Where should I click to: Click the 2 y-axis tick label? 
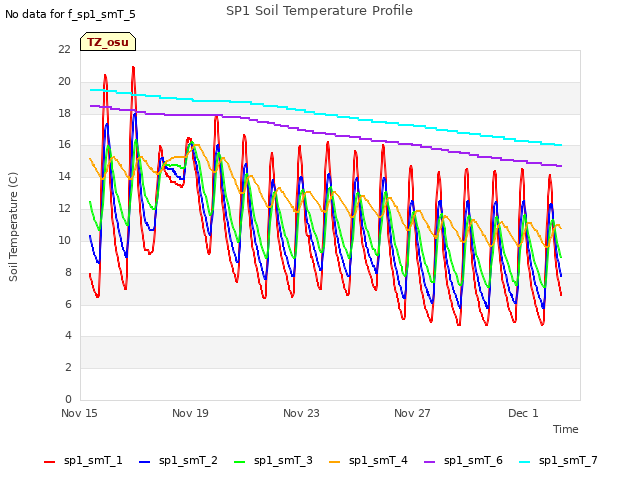pyautogui.click(x=68, y=368)
